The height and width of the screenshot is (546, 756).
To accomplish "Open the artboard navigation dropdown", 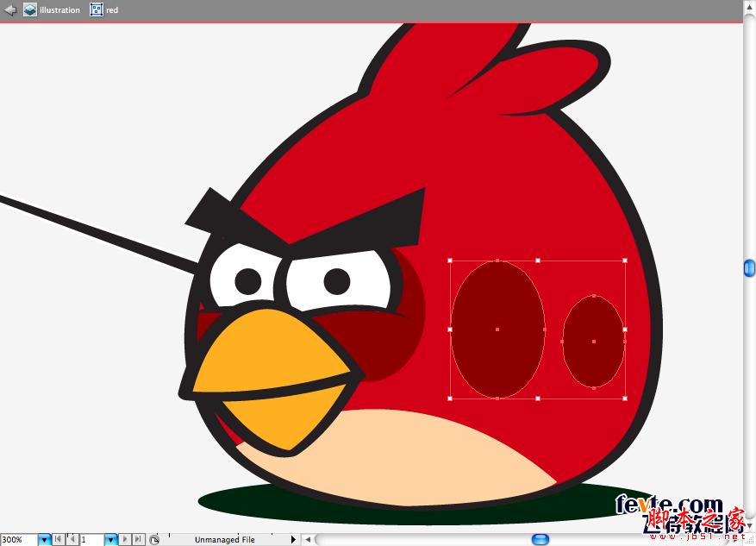I will pos(111,539).
